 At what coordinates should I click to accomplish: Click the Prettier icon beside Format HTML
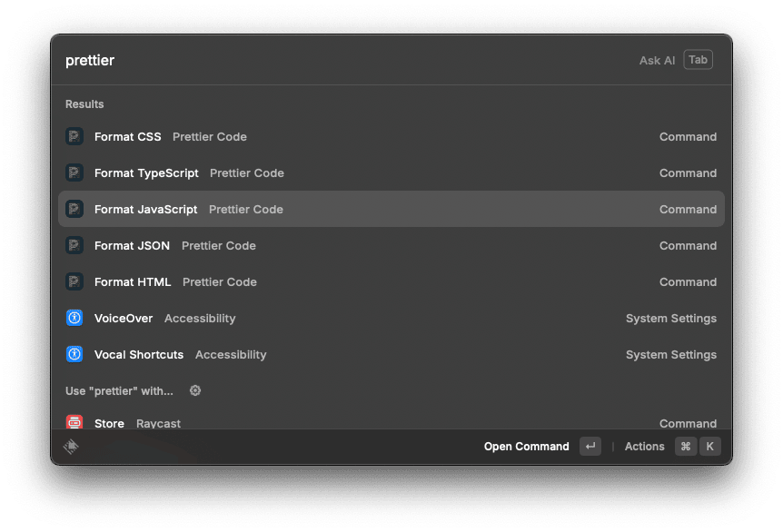74,282
